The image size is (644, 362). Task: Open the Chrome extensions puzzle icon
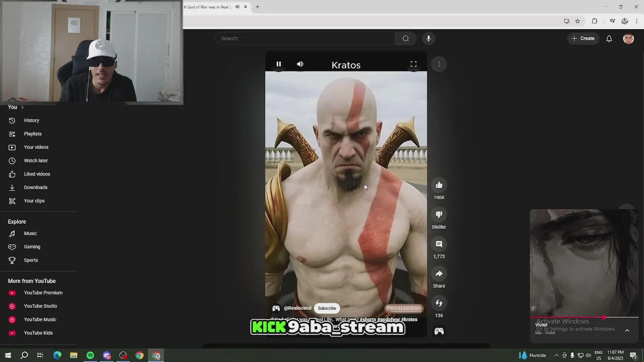[x=595, y=21]
